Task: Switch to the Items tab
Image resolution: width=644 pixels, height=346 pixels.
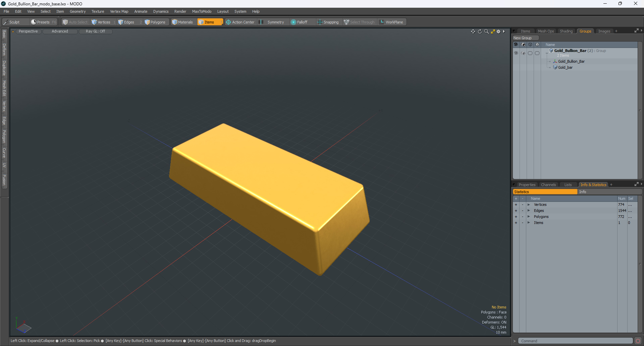Action: [525, 31]
